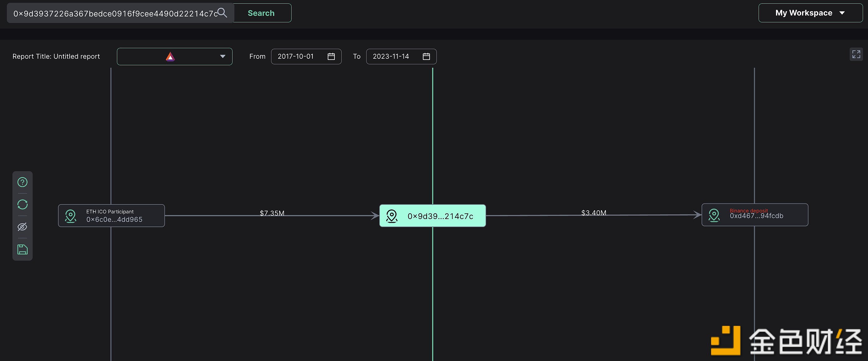Open the help question mark icon

[22, 182]
